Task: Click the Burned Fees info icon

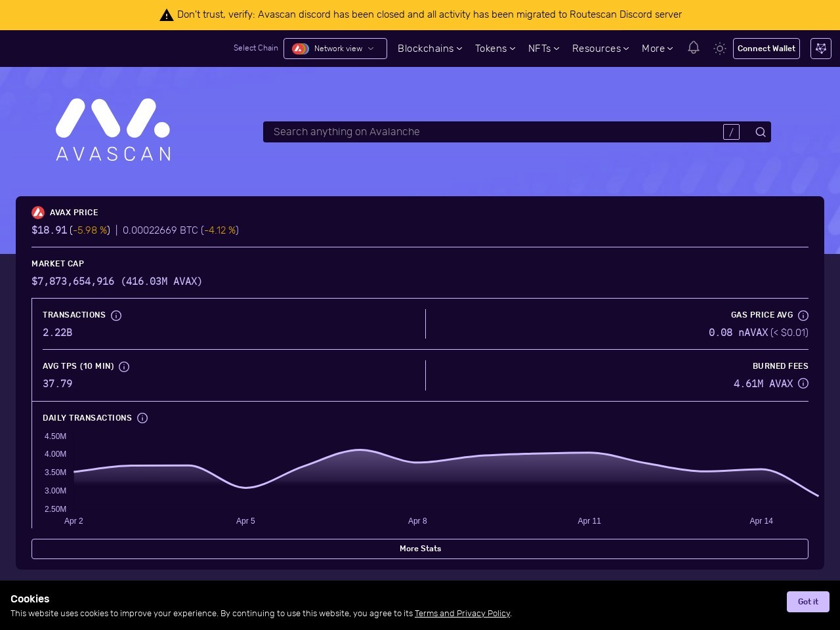Action: pyautogui.click(x=803, y=383)
